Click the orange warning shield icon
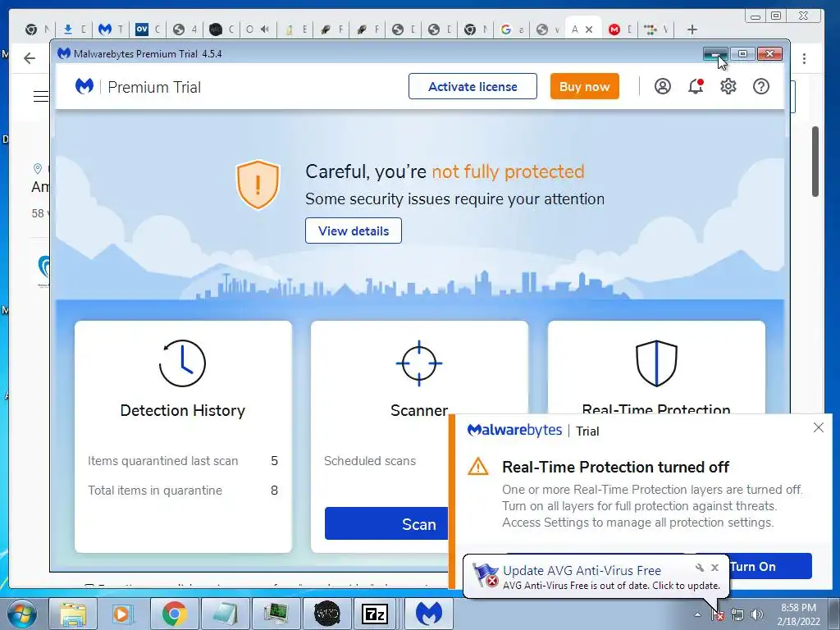The width and height of the screenshot is (840, 630). click(258, 185)
